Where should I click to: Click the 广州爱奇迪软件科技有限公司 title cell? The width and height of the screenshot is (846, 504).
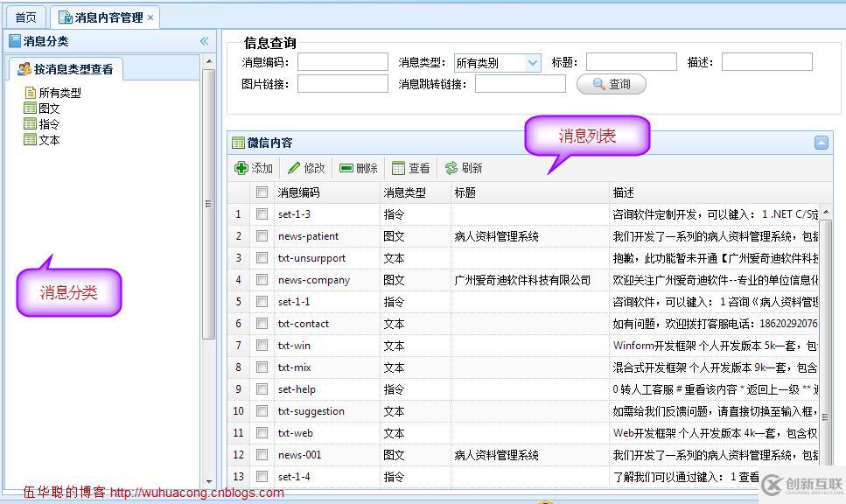pyautogui.click(x=530, y=280)
